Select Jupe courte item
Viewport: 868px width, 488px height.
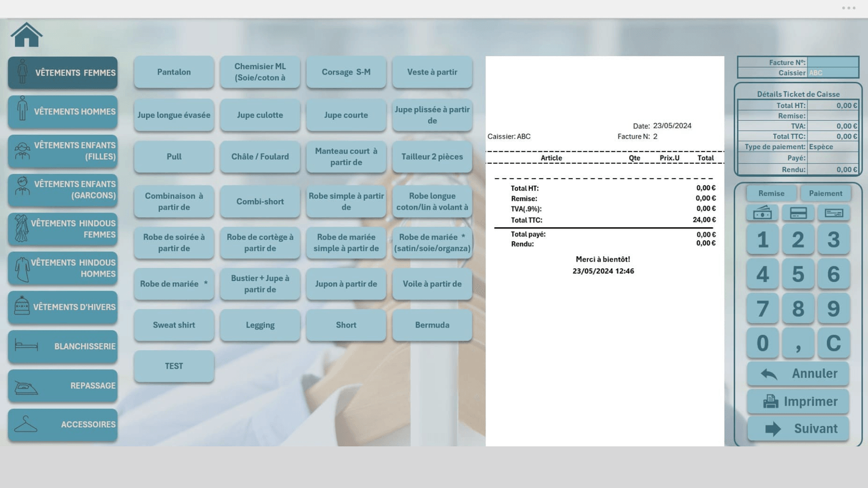tap(346, 115)
